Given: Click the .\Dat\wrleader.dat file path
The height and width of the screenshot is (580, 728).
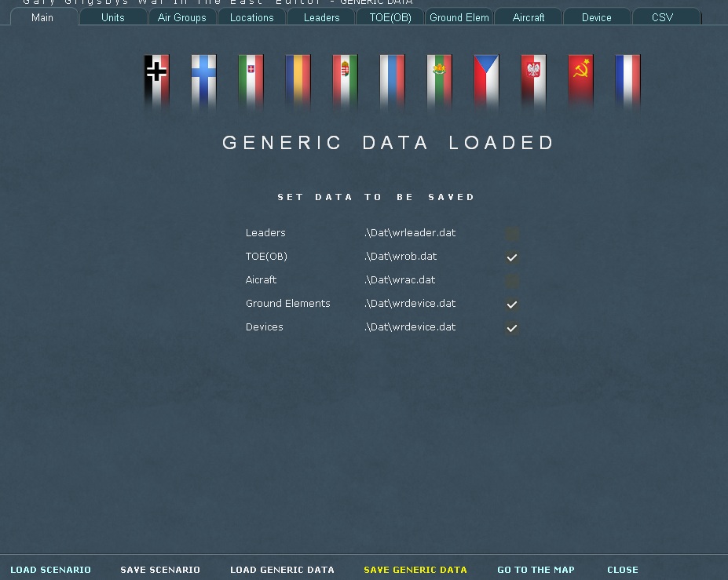Looking at the screenshot, I should tap(410, 233).
